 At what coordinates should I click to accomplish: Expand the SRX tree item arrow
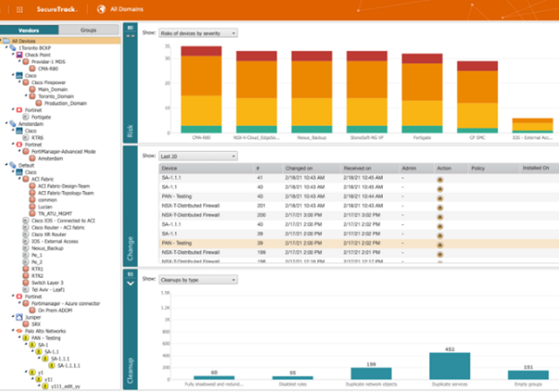pyautogui.click(x=19, y=324)
